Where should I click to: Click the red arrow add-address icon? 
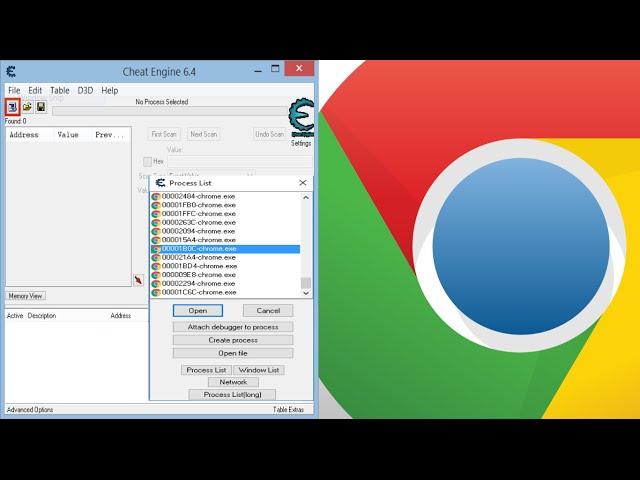tap(138, 280)
